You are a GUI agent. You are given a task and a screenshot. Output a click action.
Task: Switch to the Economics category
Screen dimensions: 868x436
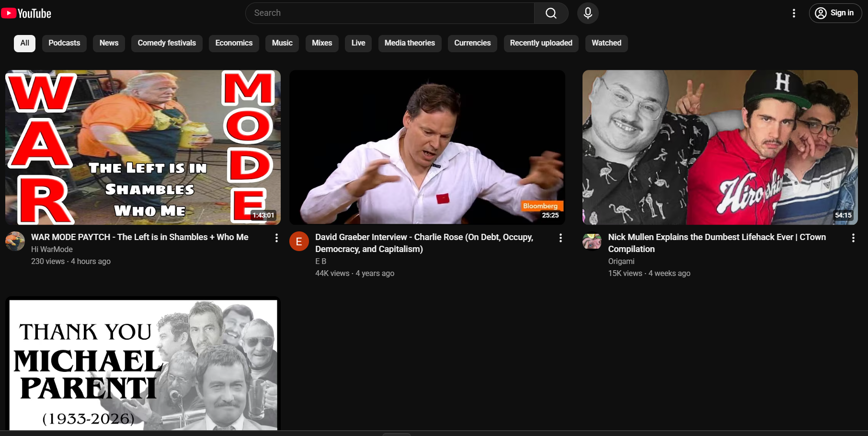point(234,43)
